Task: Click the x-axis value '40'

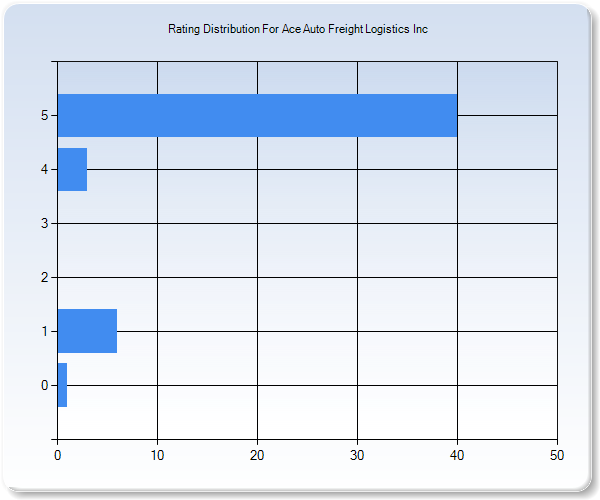Action: [457, 455]
